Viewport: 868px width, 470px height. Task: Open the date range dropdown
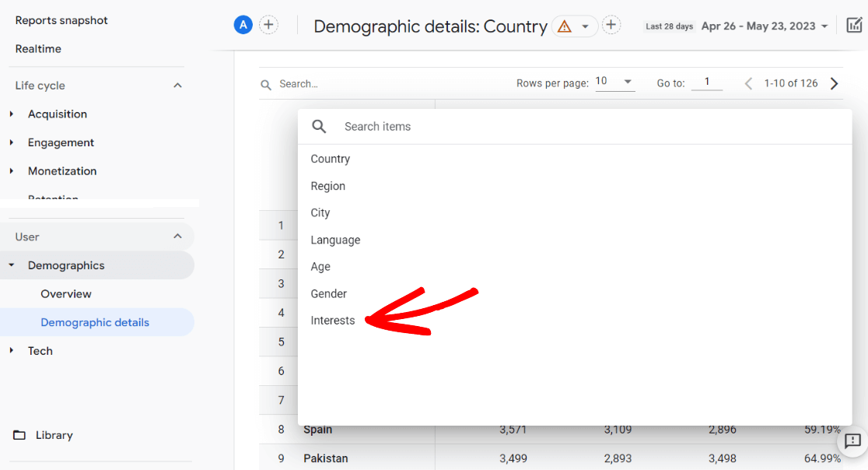[763, 26]
